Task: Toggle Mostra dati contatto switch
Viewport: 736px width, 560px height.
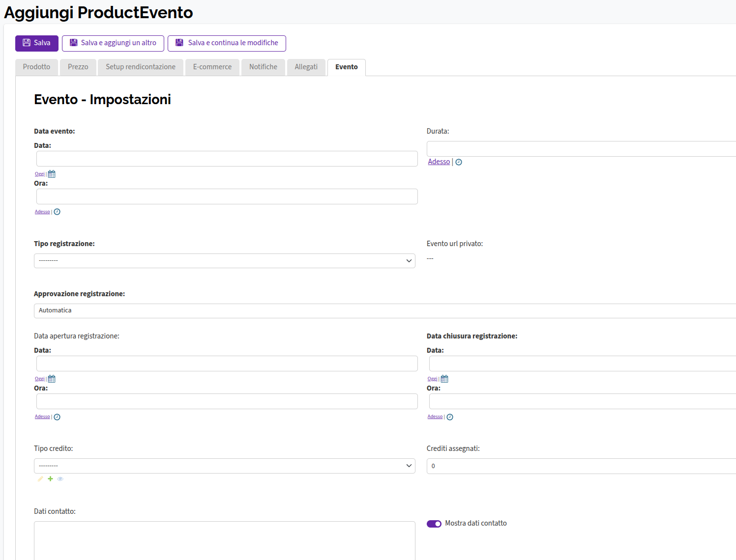Action: click(434, 524)
